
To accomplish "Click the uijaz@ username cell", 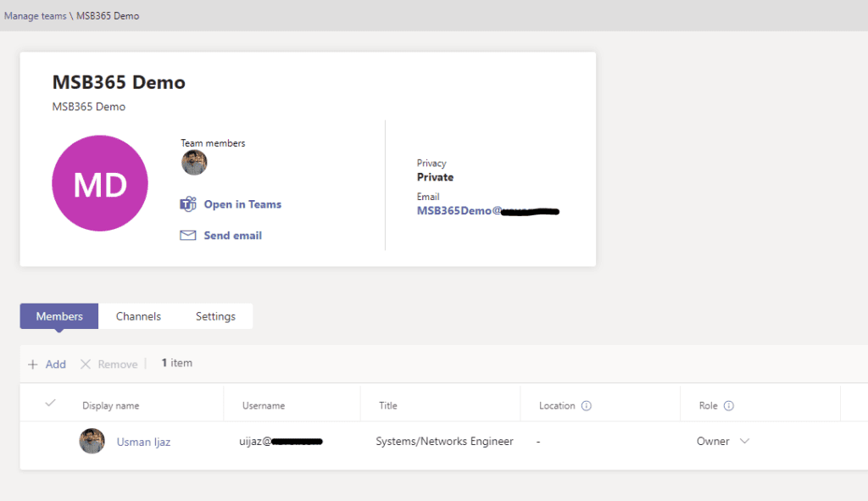I will tap(281, 441).
